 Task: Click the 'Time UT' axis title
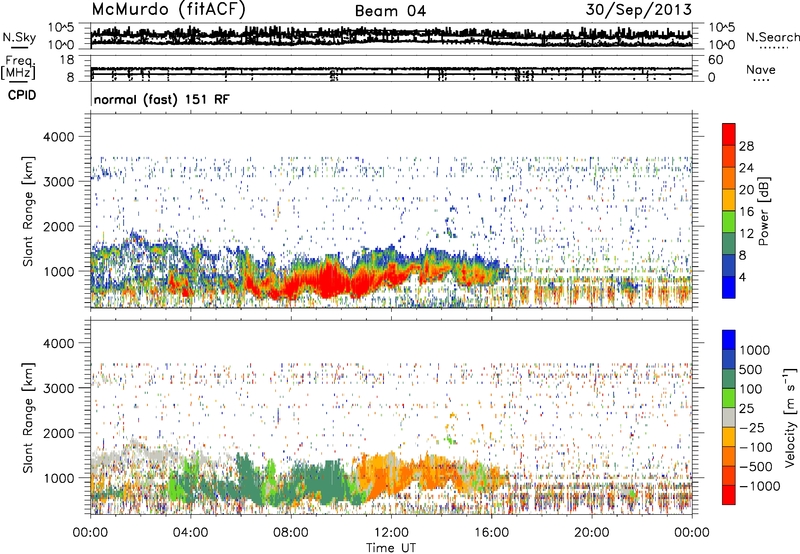(391, 547)
